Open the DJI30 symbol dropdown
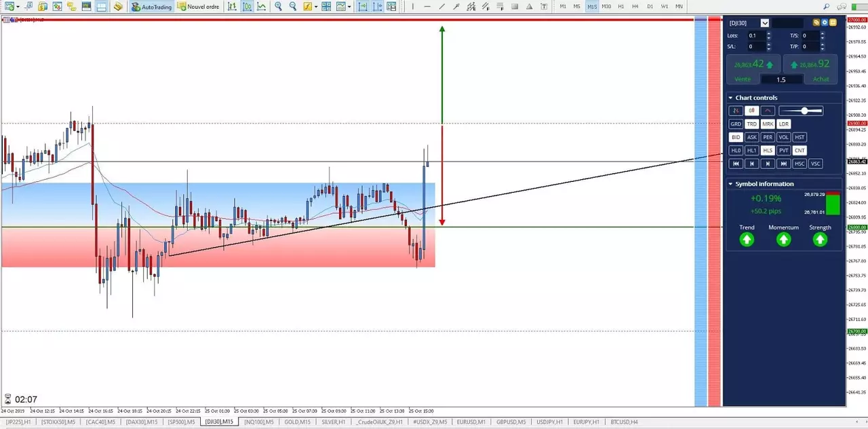The image size is (868, 429). 764,22
